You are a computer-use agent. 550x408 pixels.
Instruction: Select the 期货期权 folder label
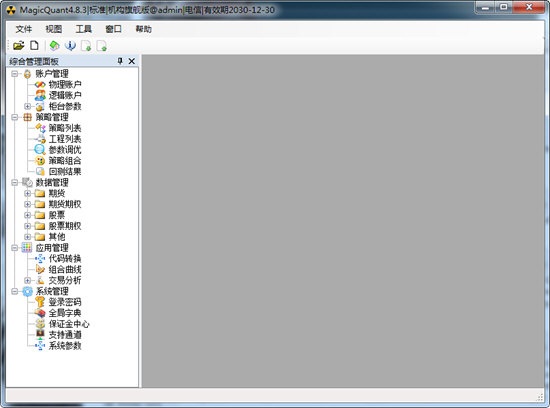pos(65,204)
